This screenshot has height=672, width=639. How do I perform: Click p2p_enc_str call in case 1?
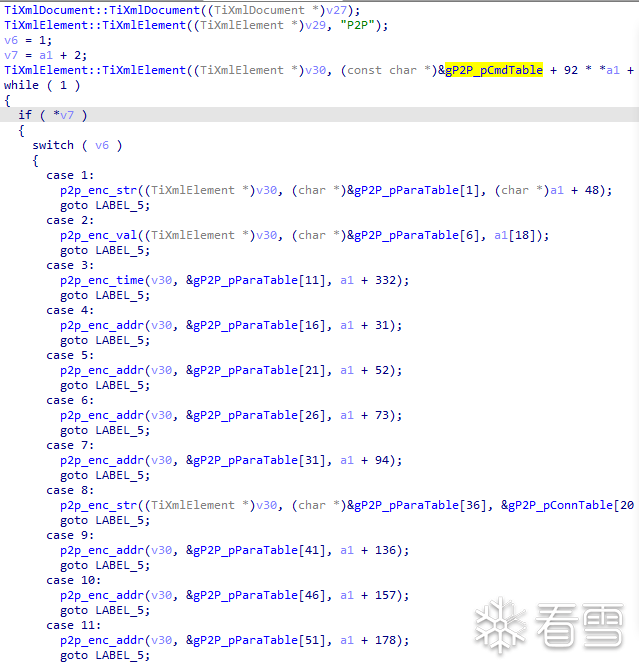click(98, 190)
